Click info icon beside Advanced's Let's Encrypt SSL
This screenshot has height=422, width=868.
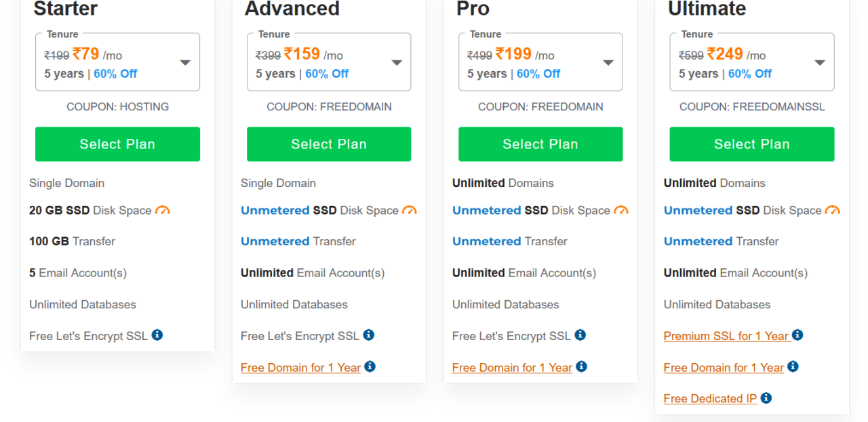pos(369,335)
